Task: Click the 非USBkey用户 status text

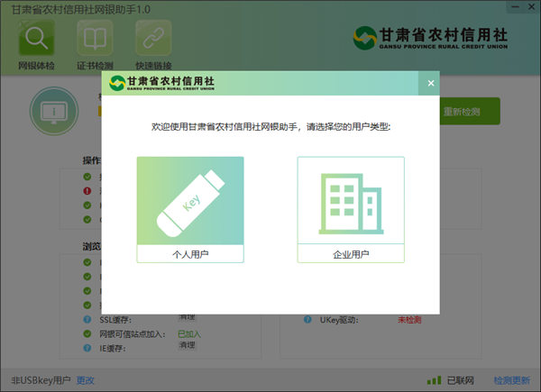Action: pyautogui.click(x=41, y=380)
